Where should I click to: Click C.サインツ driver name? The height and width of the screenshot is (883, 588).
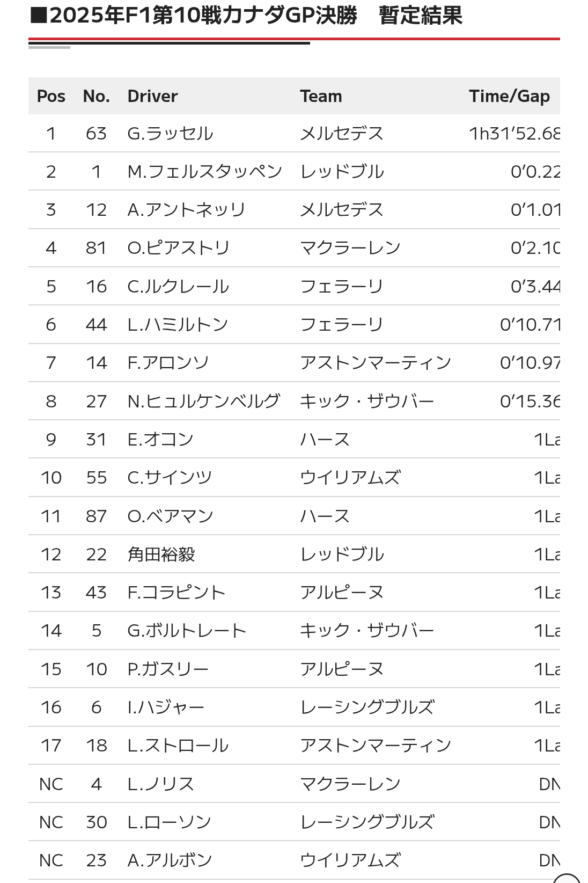pos(170,478)
